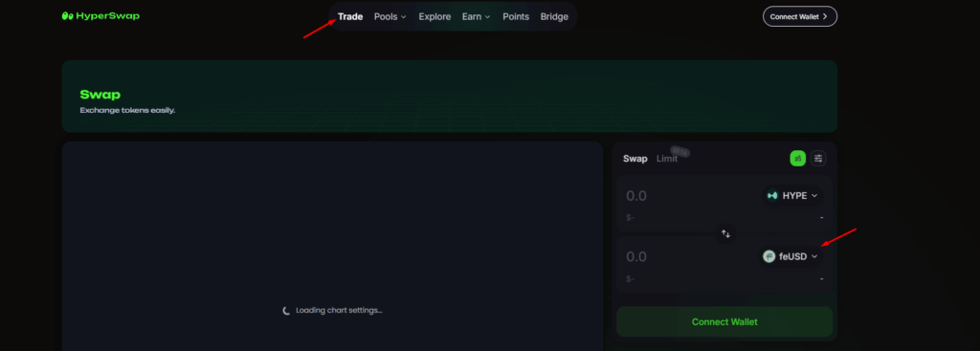
Task: Open the HYPE token selector
Action: (791, 195)
